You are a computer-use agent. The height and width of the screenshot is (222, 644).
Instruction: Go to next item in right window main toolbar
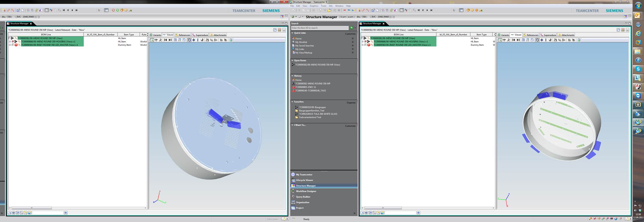(x=427, y=10)
